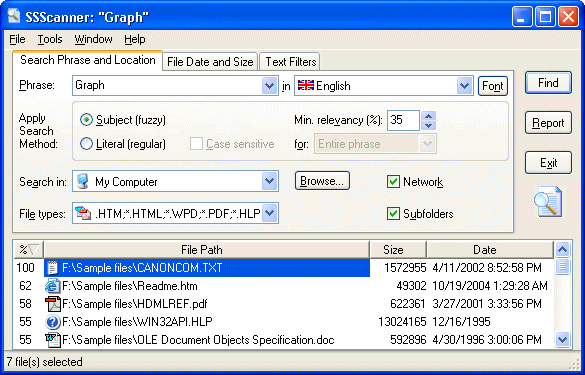Click the Date column header
Viewport: 585px width, 375px height.
tap(490, 250)
